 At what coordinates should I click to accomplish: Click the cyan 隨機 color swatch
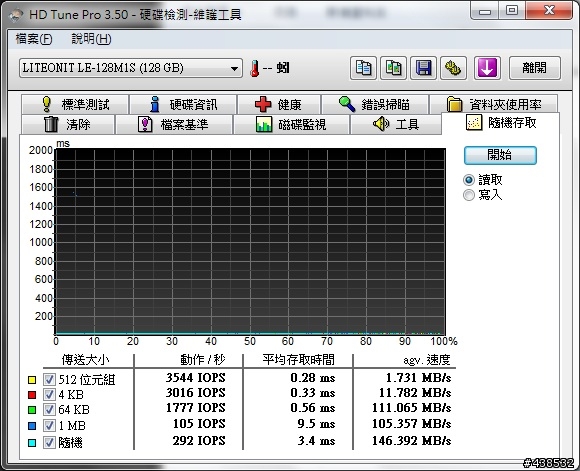point(32,443)
